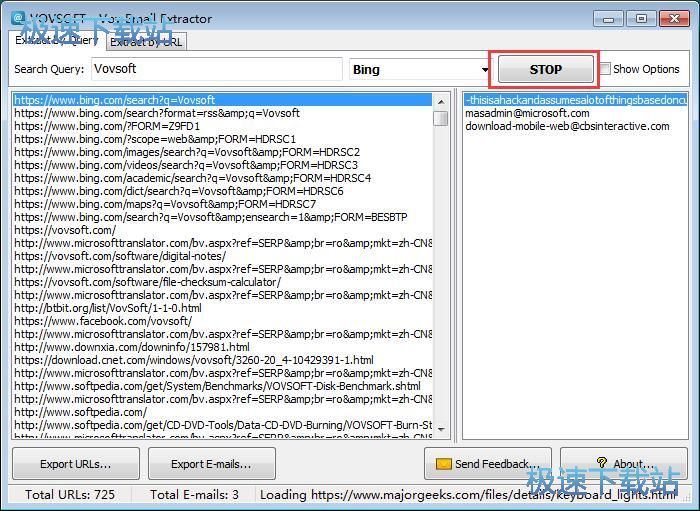Screen dimensions: 700x511
Task: Click URL list scrollbar up arrow
Action: (441, 101)
